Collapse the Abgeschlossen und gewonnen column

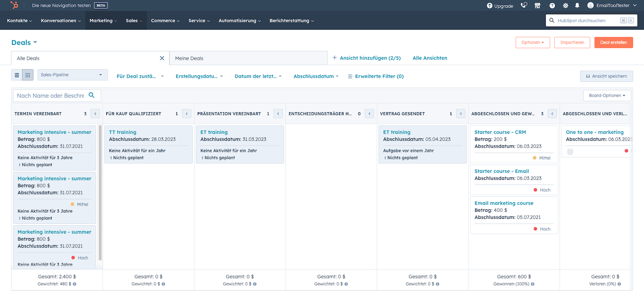click(552, 114)
